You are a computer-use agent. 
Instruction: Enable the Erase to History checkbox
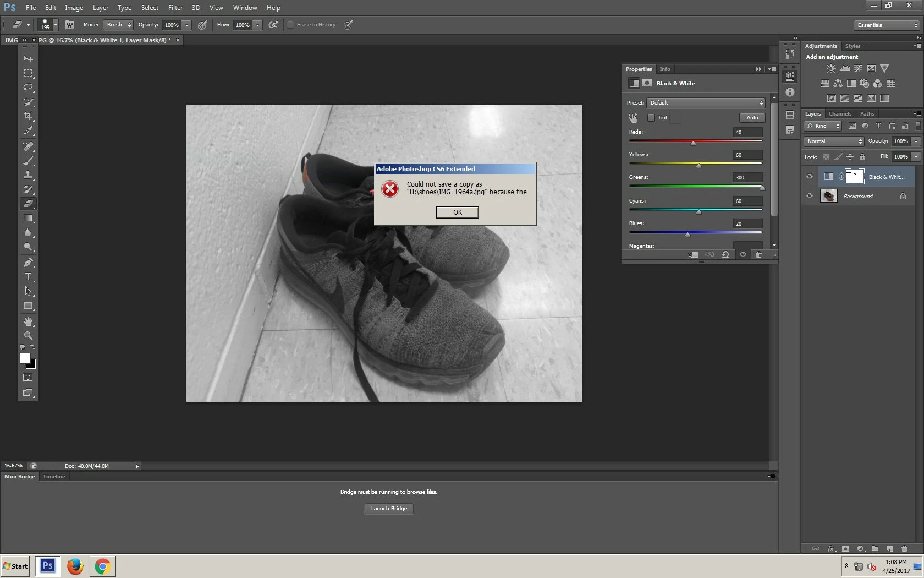pos(290,25)
